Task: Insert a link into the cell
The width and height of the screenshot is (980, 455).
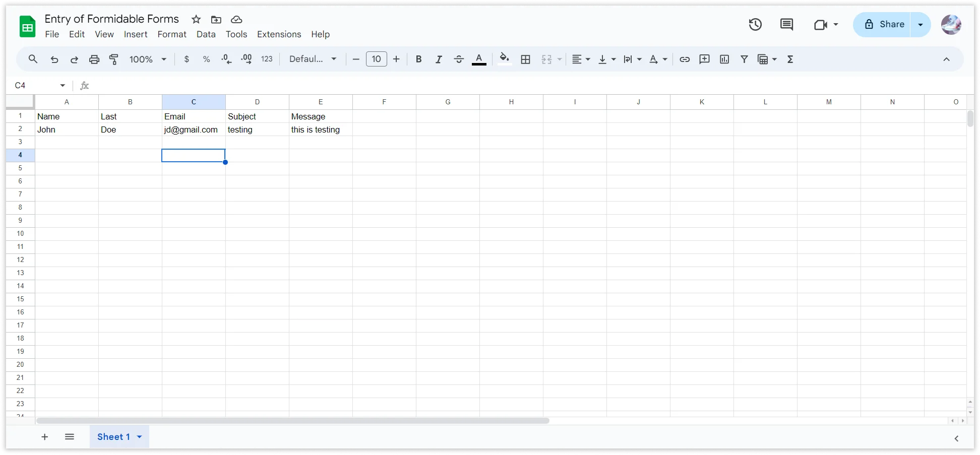Action: pos(685,59)
